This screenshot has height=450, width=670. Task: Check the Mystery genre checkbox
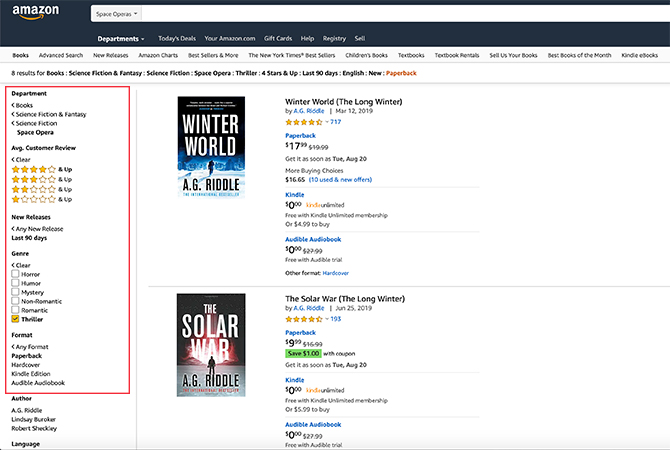(15, 291)
